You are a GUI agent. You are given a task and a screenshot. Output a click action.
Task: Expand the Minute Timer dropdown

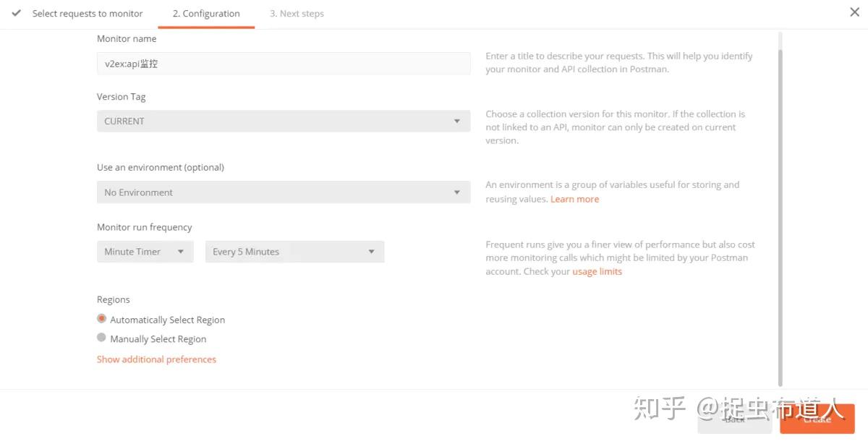point(145,252)
